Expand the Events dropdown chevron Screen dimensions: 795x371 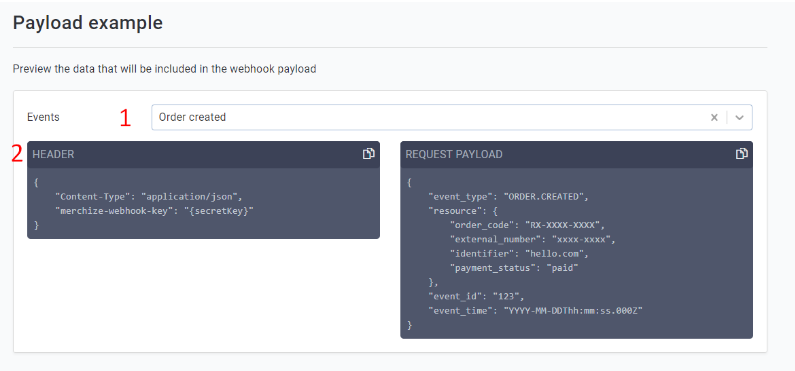(x=740, y=118)
